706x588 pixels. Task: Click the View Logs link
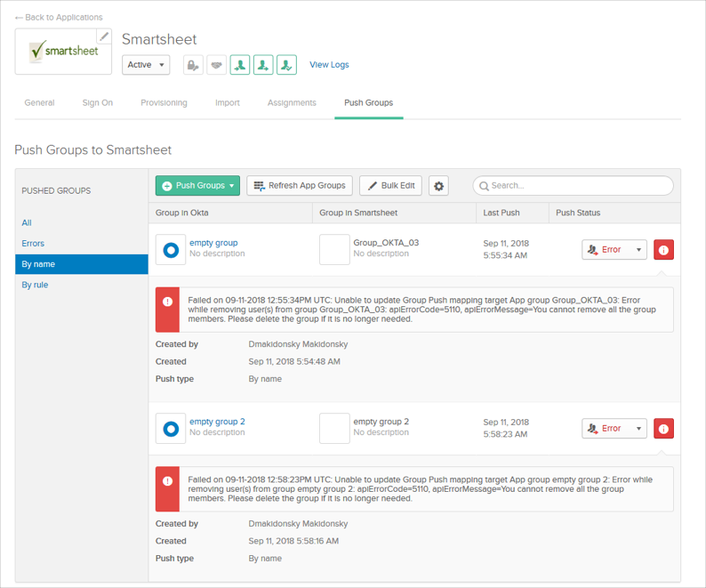(329, 65)
